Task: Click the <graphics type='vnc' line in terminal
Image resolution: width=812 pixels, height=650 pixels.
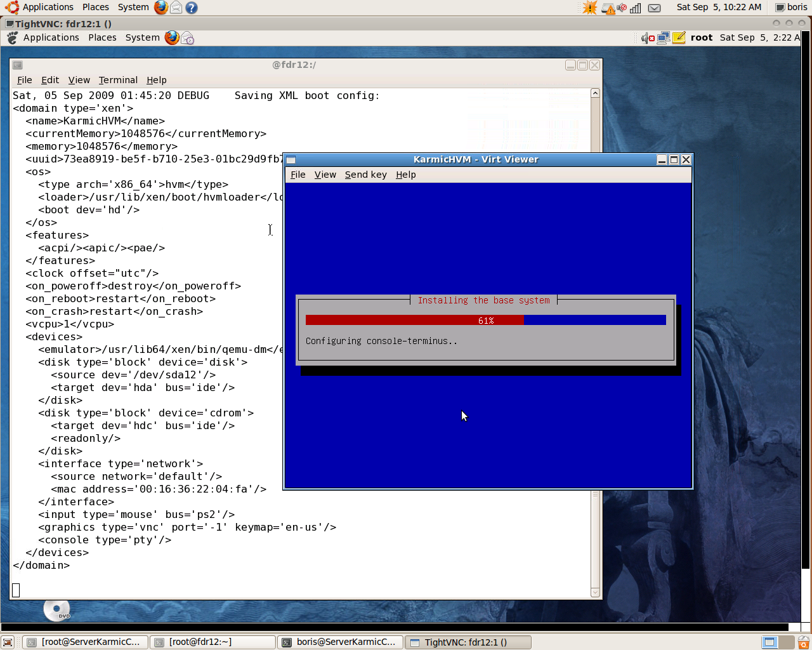Action: coord(187,527)
